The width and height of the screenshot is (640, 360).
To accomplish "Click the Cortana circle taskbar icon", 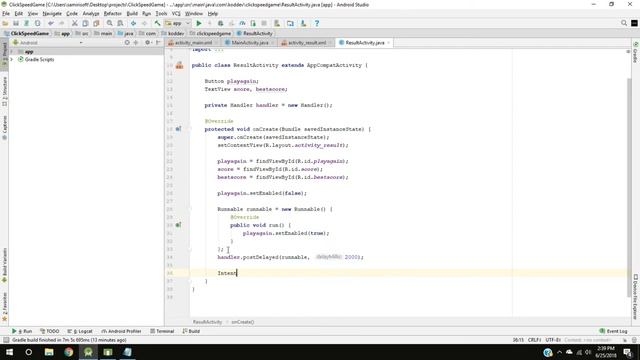I will [29, 352].
